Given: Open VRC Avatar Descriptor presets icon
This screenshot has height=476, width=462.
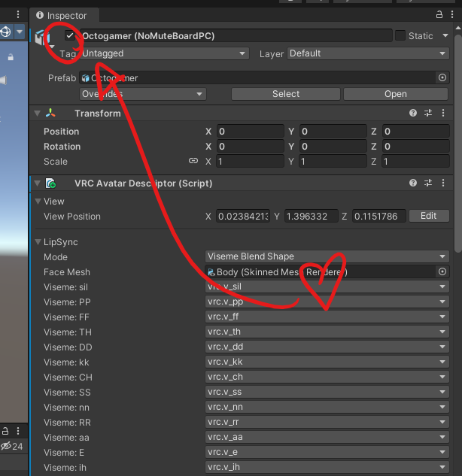Looking at the screenshot, I should (428, 183).
